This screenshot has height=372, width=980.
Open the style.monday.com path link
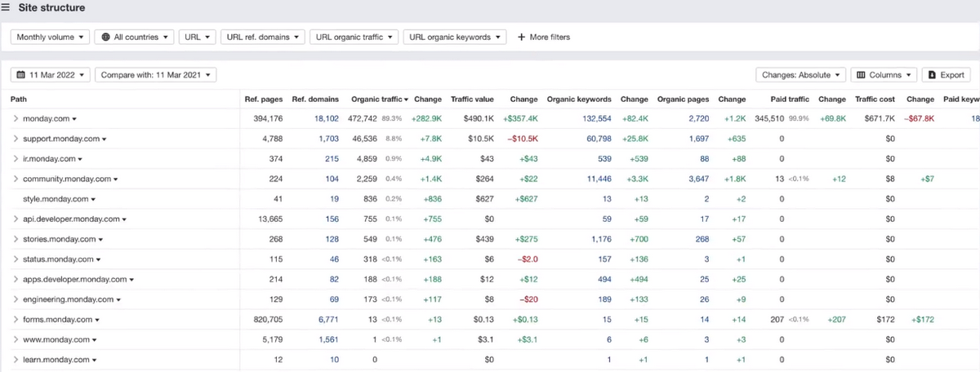click(56, 199)
